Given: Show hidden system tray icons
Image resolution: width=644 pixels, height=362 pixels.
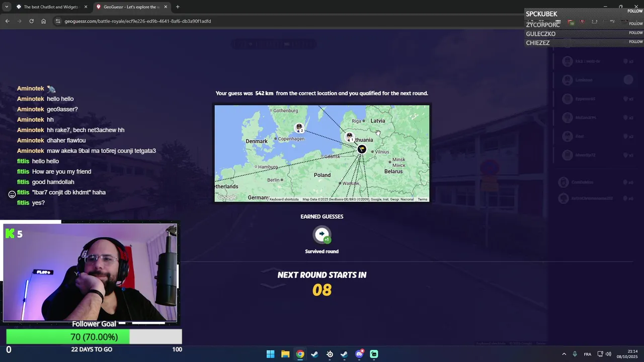Looking at the screenshot, I should tap(564, 354).
